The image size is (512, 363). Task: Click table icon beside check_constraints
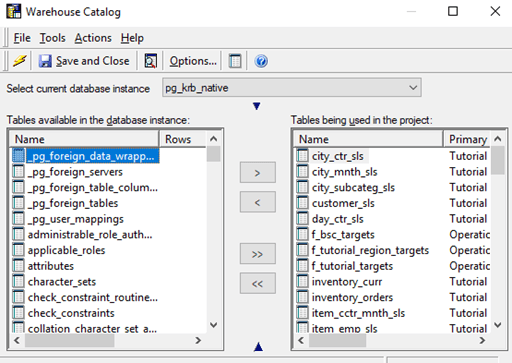(x=18, y=313)
